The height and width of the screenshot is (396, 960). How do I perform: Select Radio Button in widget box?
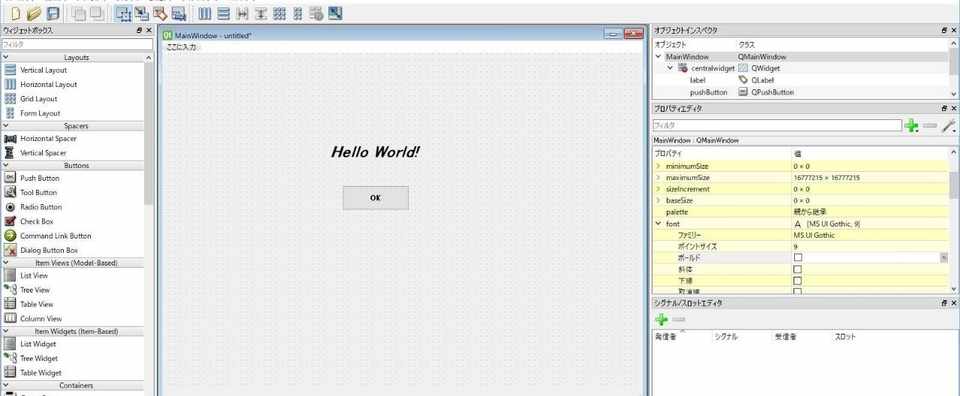[x=40, y=207]
